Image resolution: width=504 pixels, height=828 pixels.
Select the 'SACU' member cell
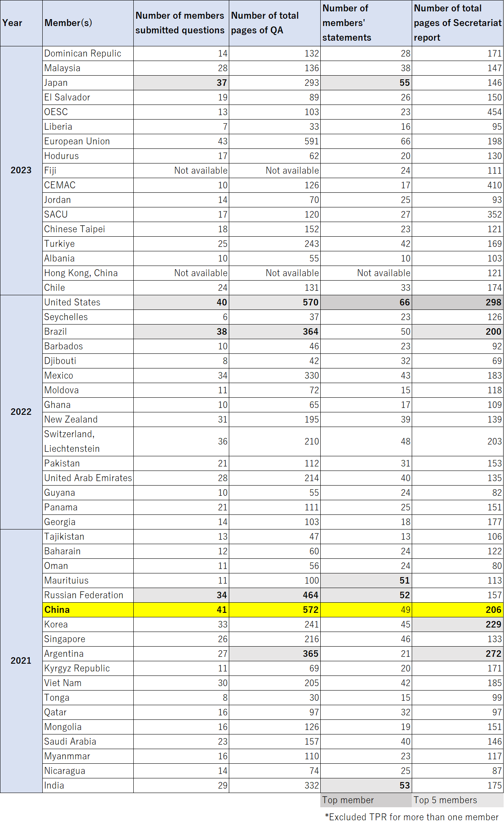click(x=88, y=215)
